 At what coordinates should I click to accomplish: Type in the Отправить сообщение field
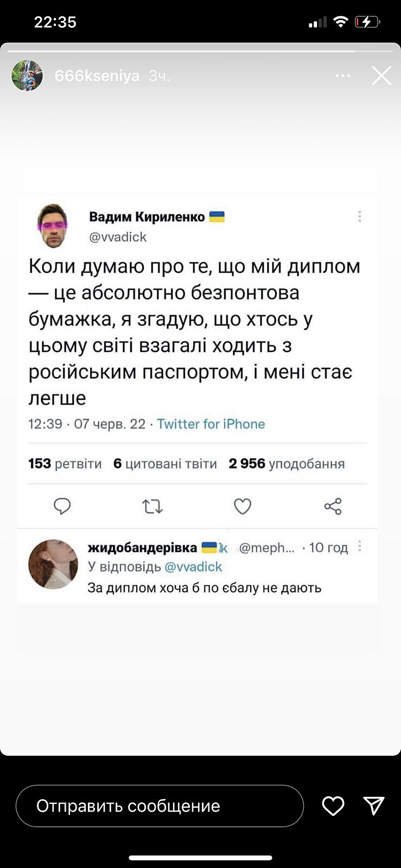coord(160,806)
